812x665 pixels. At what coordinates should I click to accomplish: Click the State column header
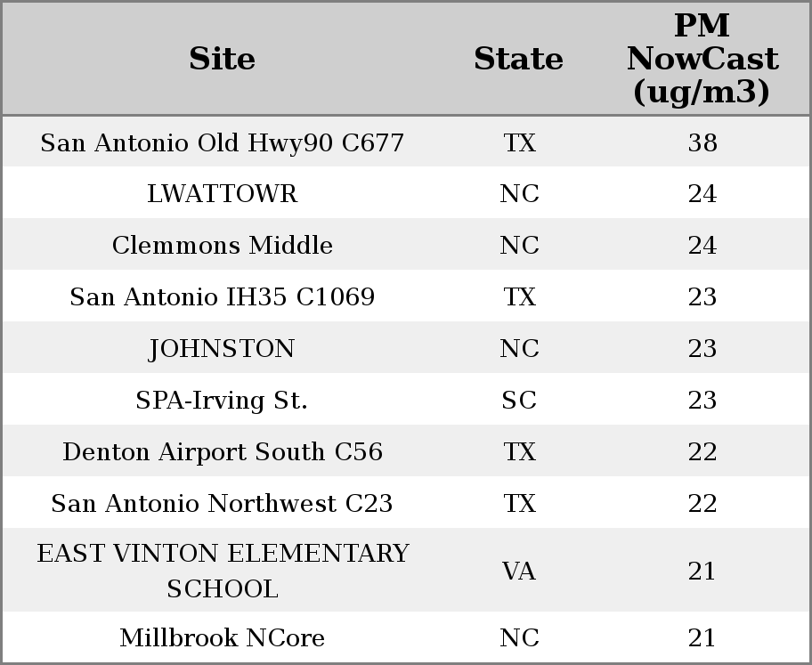coord(518,60)
